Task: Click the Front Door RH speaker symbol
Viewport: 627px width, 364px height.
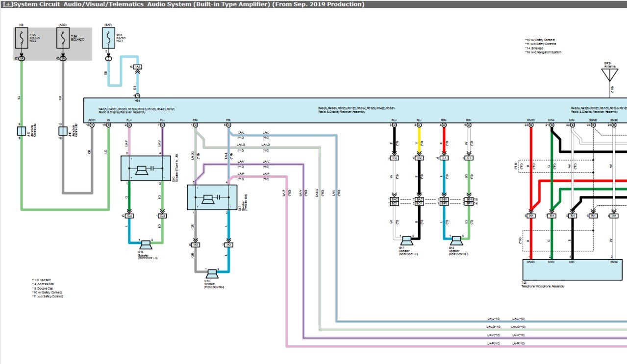Action: pos(212,273)
